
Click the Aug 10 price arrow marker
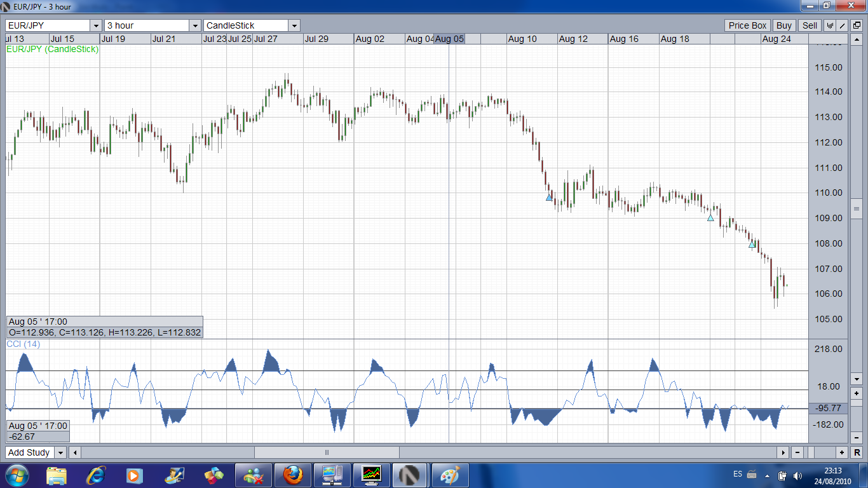point(549,198)
